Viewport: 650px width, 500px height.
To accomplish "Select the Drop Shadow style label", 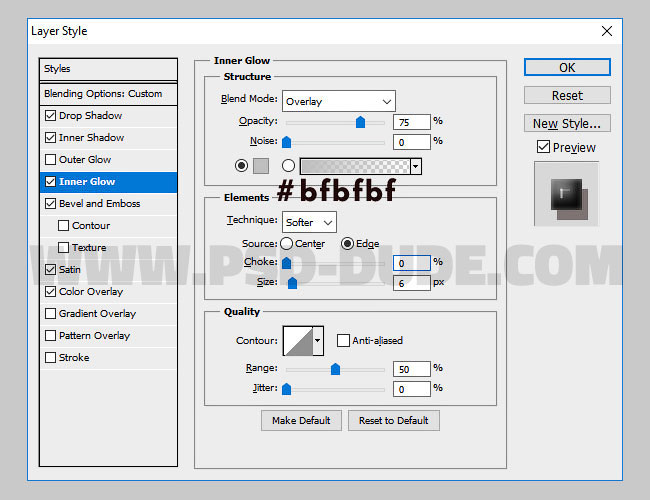I will click(x=90, y=115).
